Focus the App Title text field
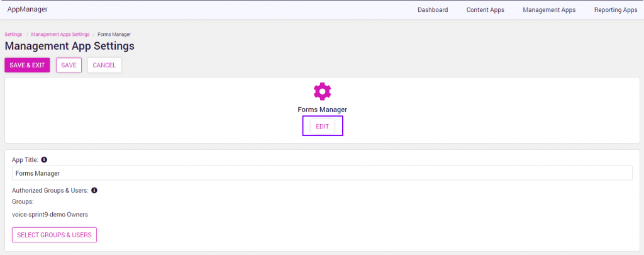 point(322,173)
